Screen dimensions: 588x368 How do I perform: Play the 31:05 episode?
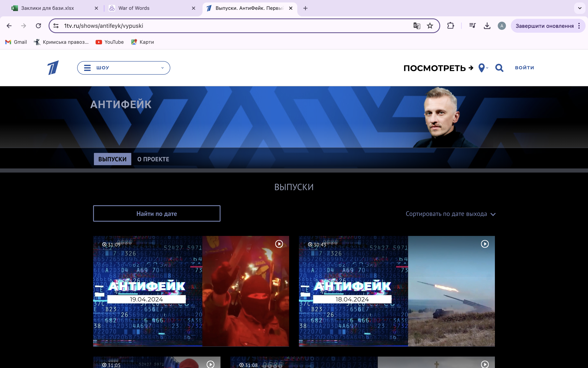point(210,364)
